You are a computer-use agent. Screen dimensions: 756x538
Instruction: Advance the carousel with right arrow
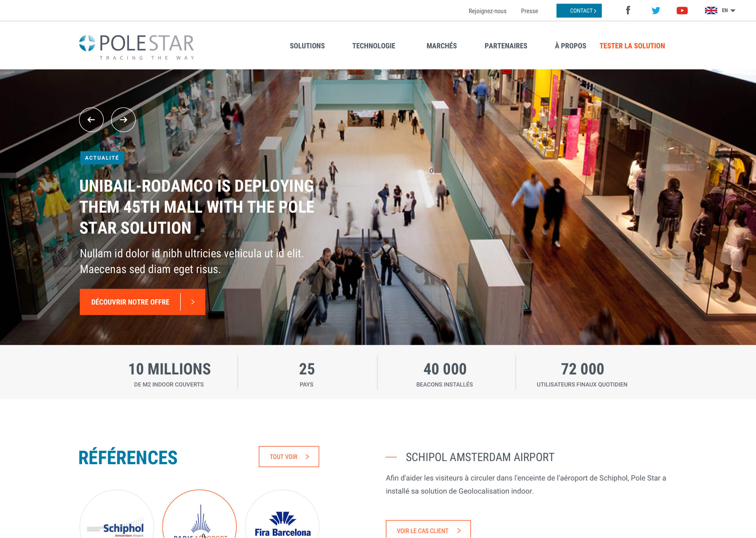click(123, 120)
